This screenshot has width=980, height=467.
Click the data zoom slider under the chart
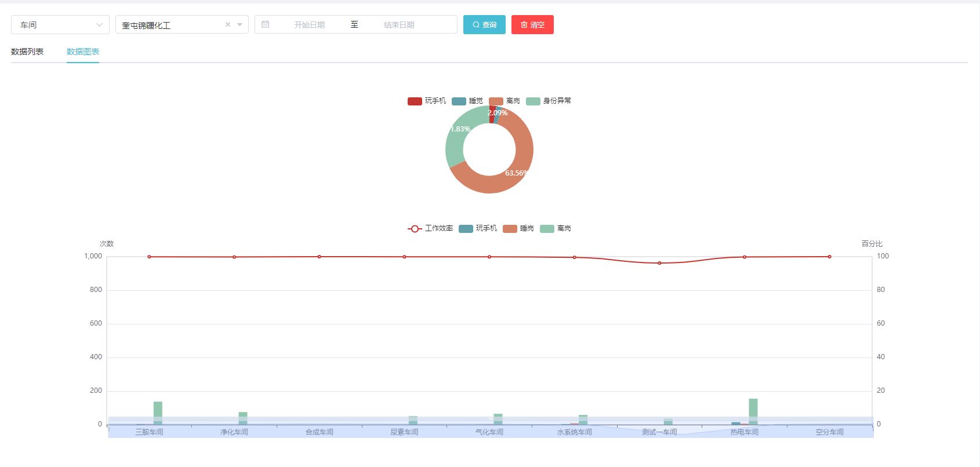pyautogui.click(x=491, y=432)
